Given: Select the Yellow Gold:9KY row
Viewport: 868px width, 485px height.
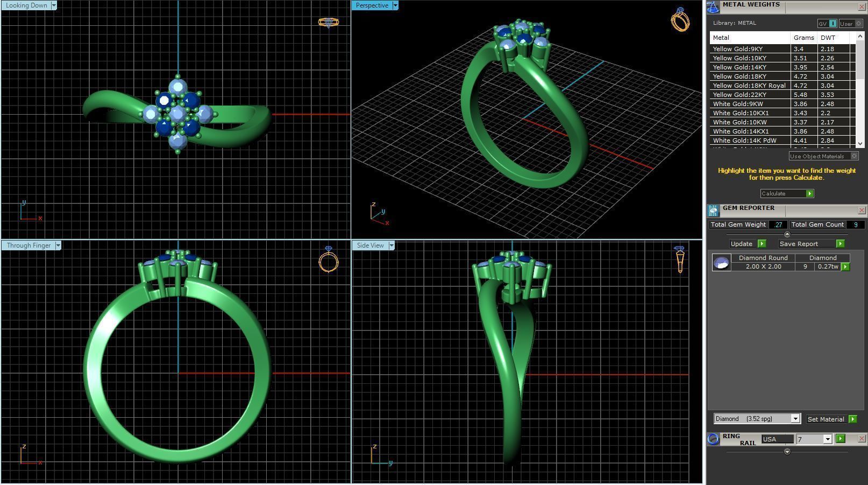Looking at the screenshot, I should point(782,49).
